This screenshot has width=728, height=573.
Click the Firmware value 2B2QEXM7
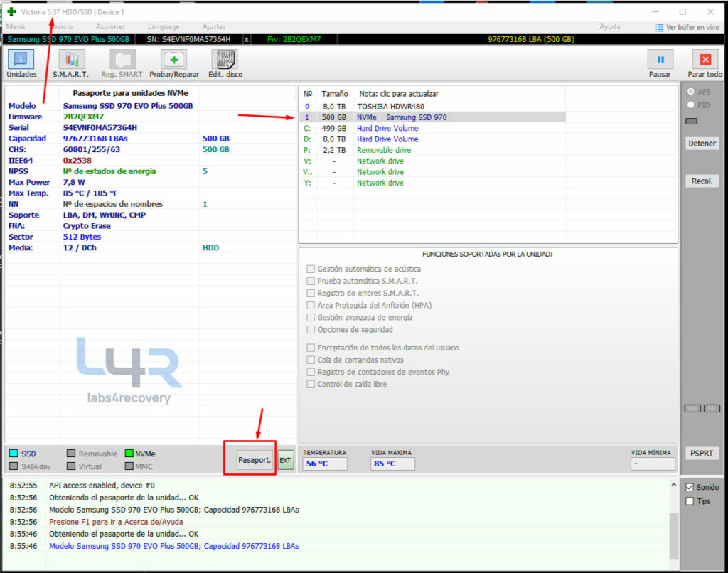pyautogui.click(x=83, y=117)
